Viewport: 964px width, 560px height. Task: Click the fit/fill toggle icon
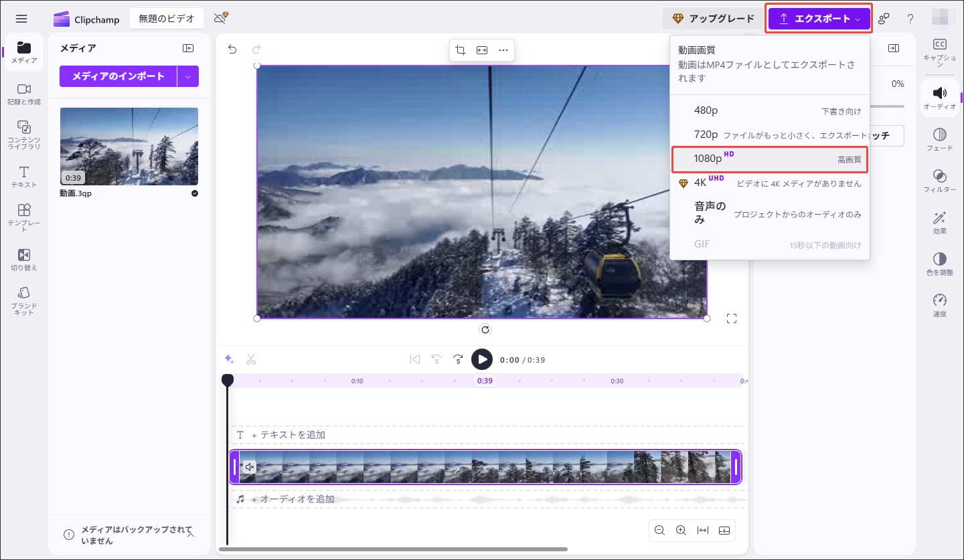point(482,50)
